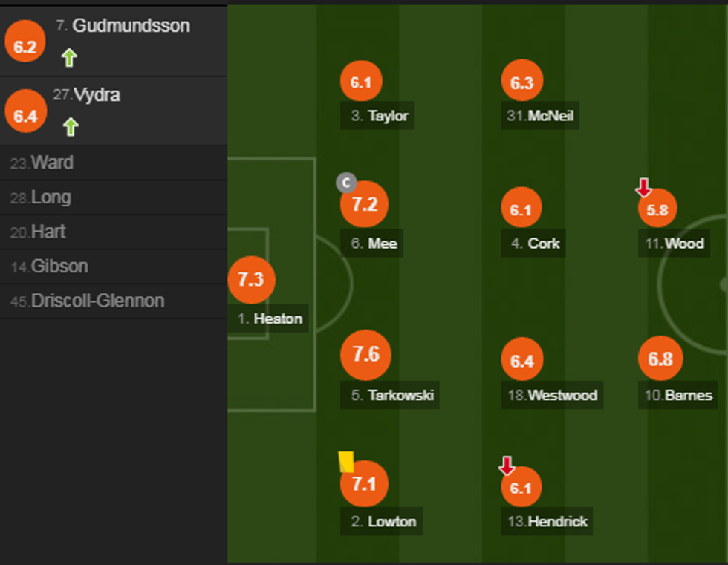Select substitute Long from the bench

pyautogui.click(x=51, y=197)
